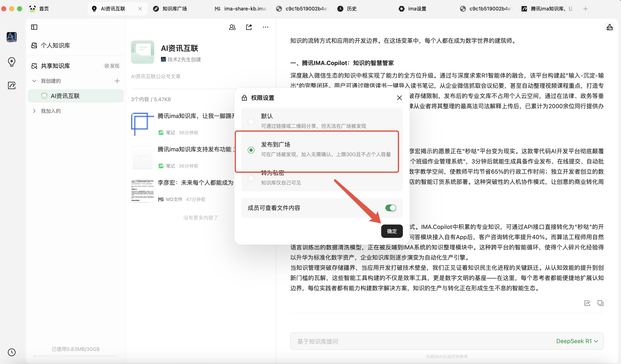Image resolution: width=621 pixels, height=364 pixels.
Task: Click the 基于知识库提问 input field
Action: click(447, 341)
